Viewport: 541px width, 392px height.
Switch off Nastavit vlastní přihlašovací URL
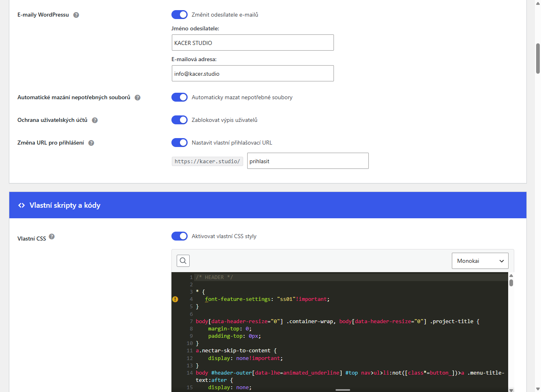[x=180, y=143]
